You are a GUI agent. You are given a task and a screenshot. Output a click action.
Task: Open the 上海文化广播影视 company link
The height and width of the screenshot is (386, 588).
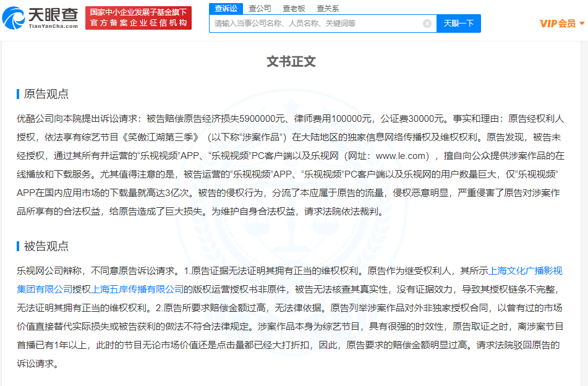point(525,270)
